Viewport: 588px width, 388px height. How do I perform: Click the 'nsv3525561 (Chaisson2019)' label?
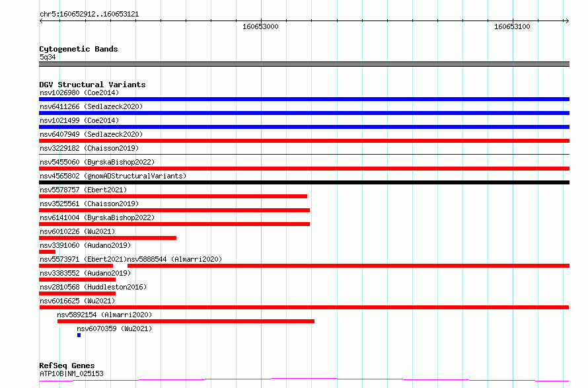pyautogui.click(x=89, y=204)
